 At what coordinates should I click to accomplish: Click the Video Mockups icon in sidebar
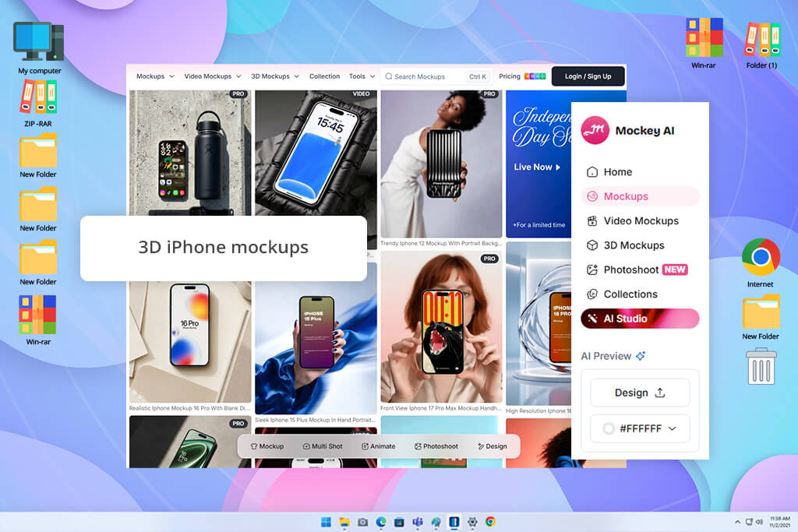(x=592, y=220)
